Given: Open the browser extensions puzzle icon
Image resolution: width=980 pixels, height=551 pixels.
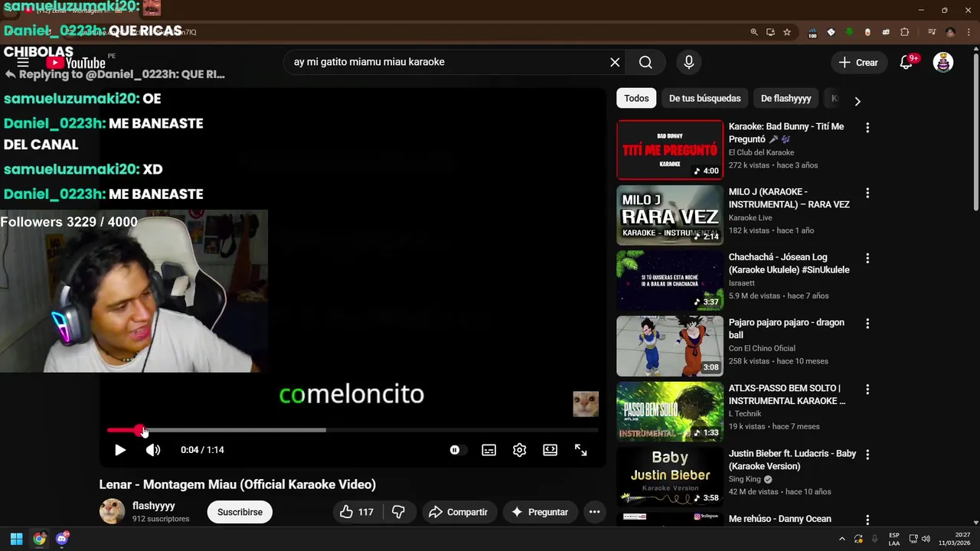Looking at the screenshot, I should point(904,32).
